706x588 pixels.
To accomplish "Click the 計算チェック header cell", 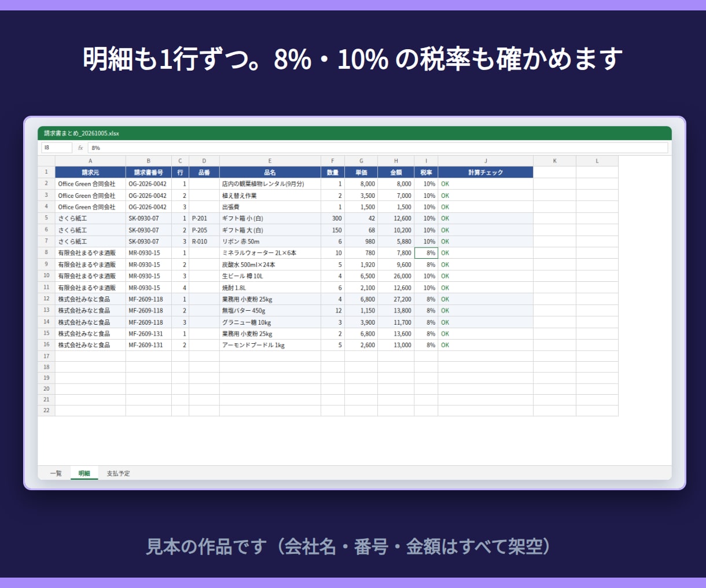I will (x=486, y=172).
